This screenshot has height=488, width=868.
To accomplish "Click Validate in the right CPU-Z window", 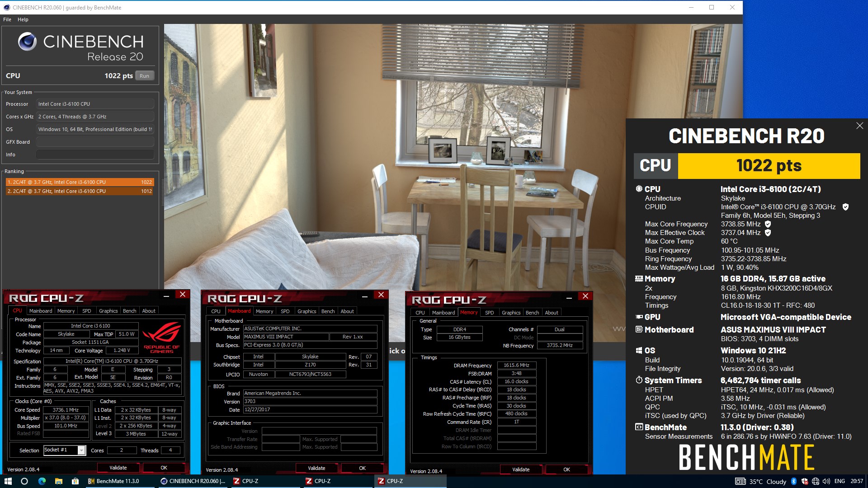I will [x=521, y=469].
